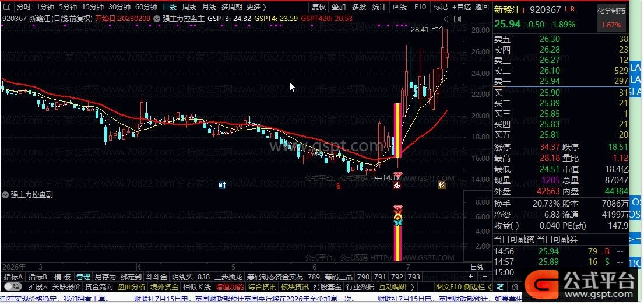
Task: Click the L marker next to 920367
Action: click(x=567, y=9)
